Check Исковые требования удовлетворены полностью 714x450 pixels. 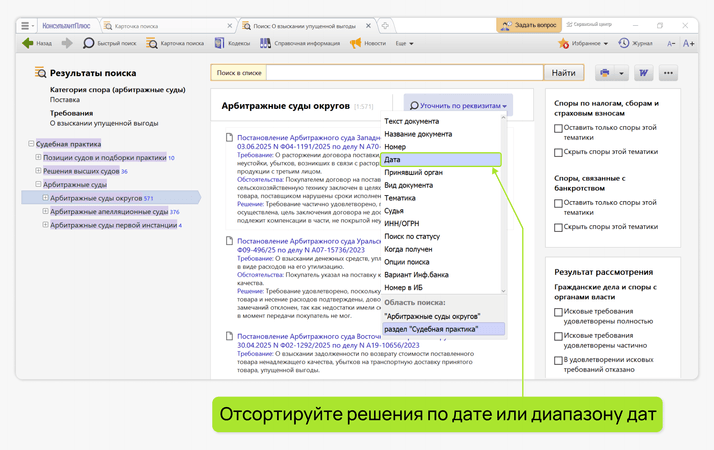[x=558, y=312]
